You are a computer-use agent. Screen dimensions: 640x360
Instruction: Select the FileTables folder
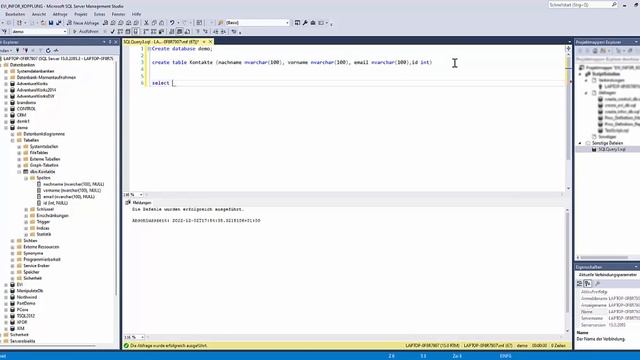tap(39, 153)
